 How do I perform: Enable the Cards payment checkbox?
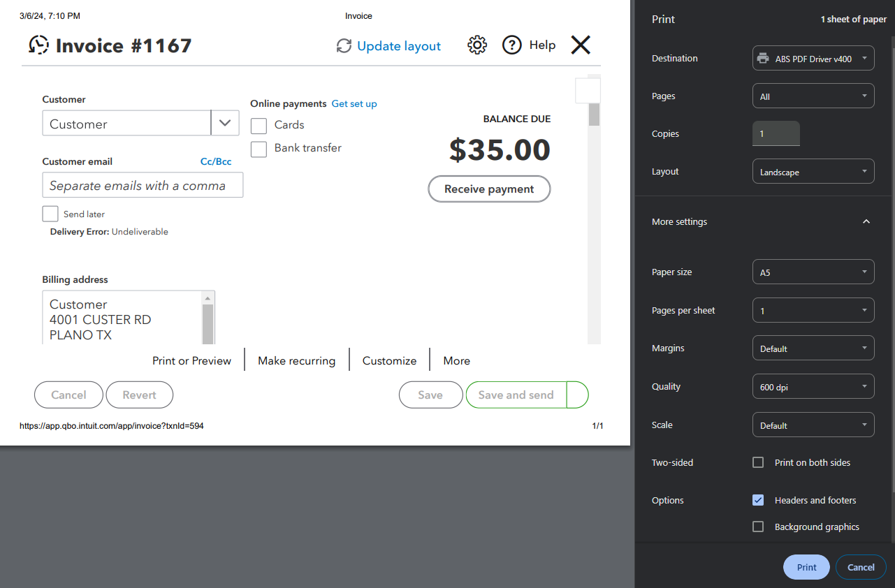click(x=259, y=126)
